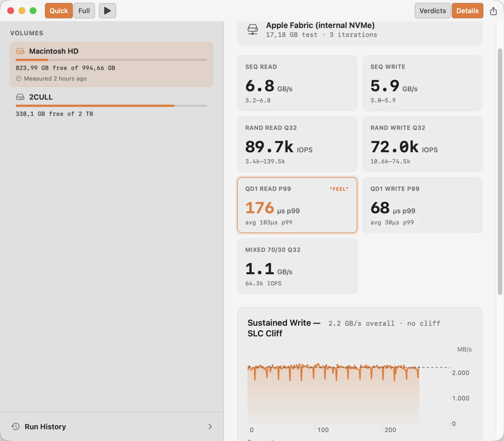Click the clock icon beside Measured 2 hours ago
Screen dimensions: 504x441
pos(19,79)
